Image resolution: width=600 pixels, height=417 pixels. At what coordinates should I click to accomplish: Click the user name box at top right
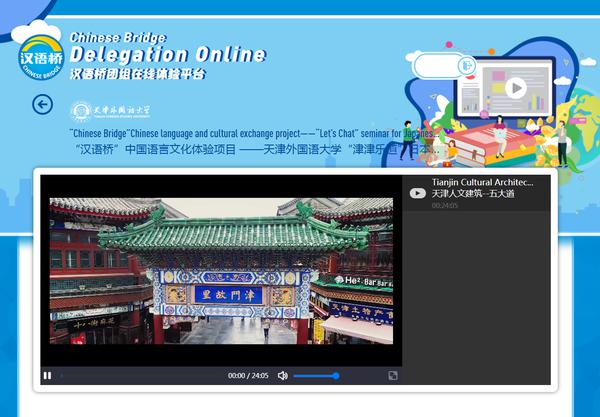434,65
